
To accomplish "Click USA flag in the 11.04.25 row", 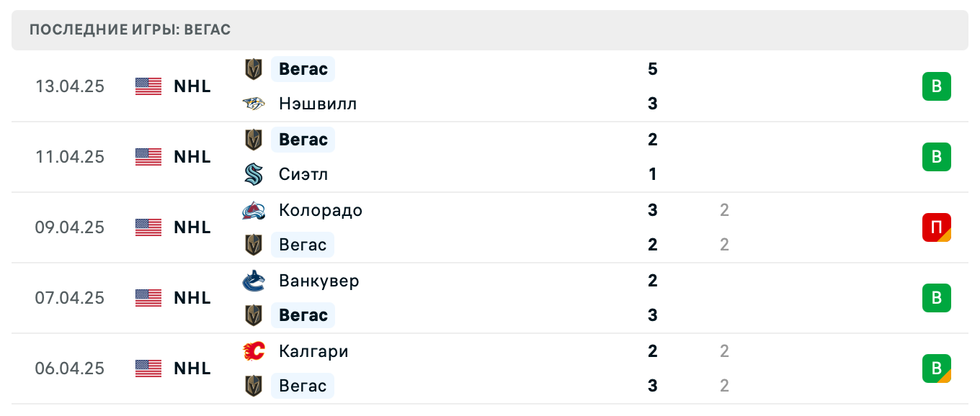I will click(148, 157).
